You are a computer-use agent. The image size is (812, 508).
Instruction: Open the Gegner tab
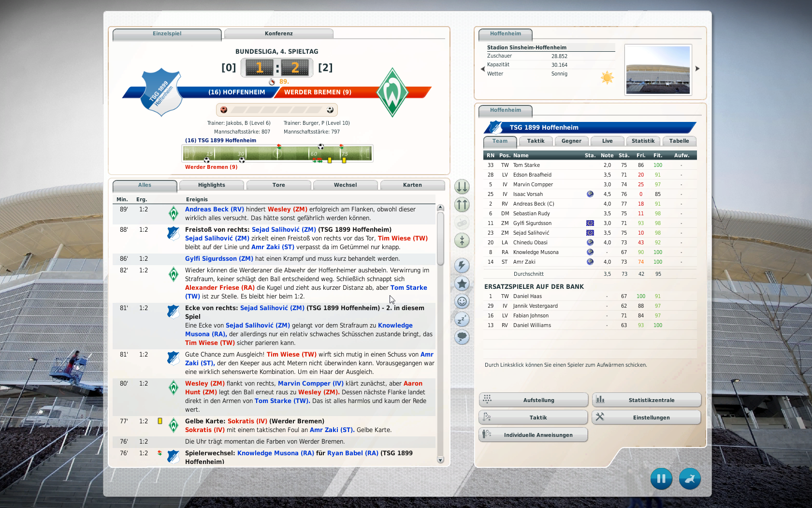571,141
